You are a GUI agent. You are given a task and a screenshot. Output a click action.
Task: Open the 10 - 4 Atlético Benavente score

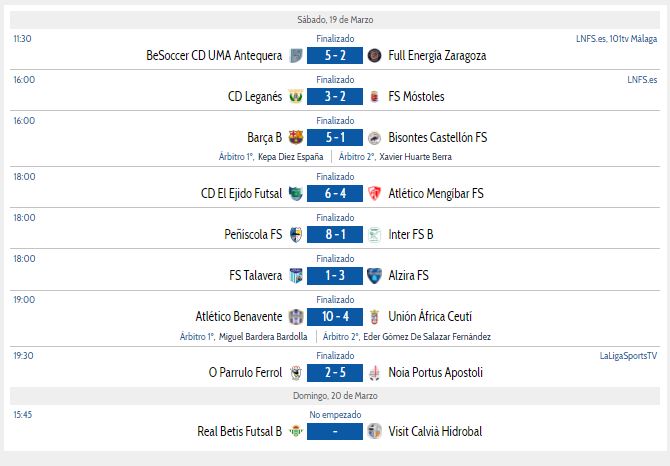[x=335, y=317]
